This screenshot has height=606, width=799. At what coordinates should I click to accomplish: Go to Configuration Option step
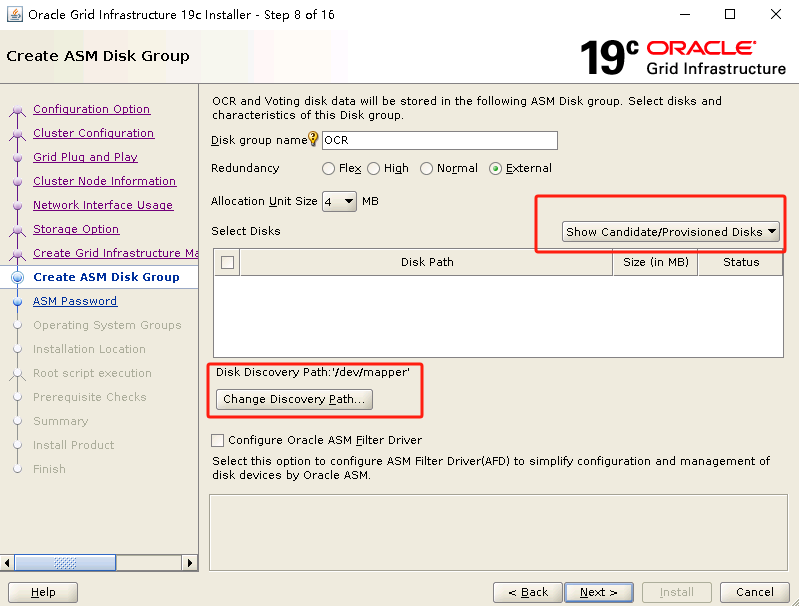tap(91, 109)
